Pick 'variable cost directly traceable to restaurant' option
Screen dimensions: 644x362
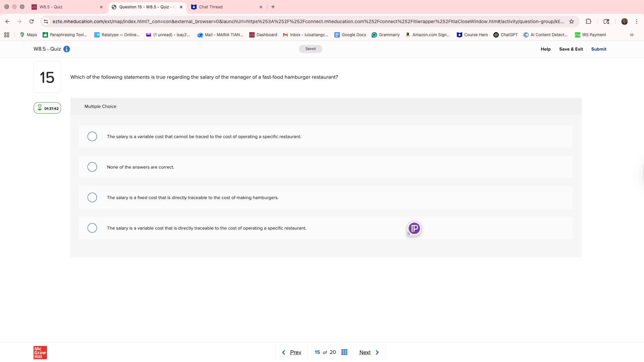tap(92, 228)
